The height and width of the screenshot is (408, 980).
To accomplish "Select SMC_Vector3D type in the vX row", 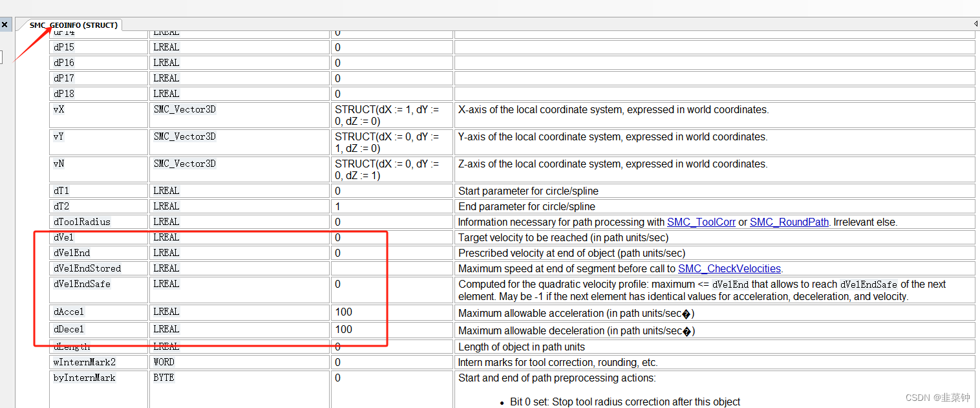I will click(x=185, y=110).
